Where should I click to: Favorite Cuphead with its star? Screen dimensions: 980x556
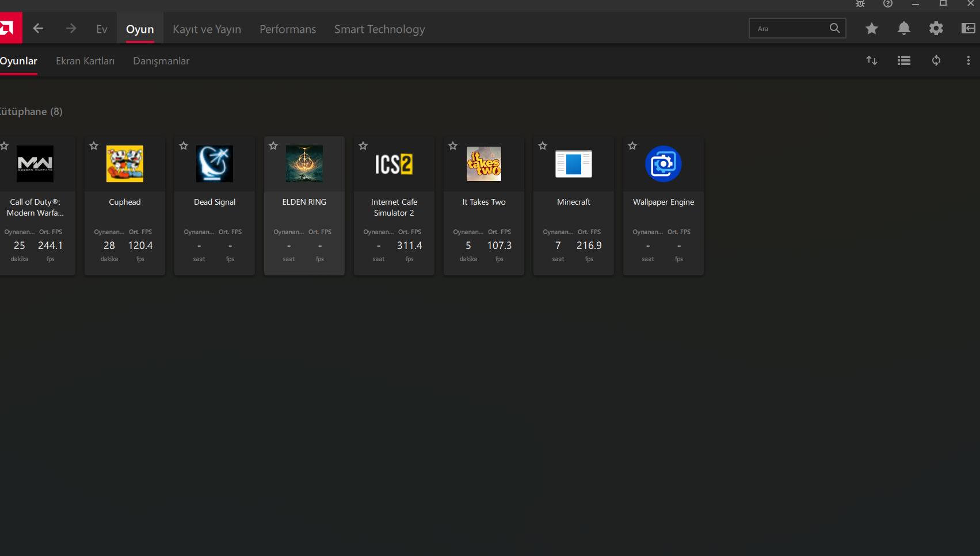click(x=94, y=146)
